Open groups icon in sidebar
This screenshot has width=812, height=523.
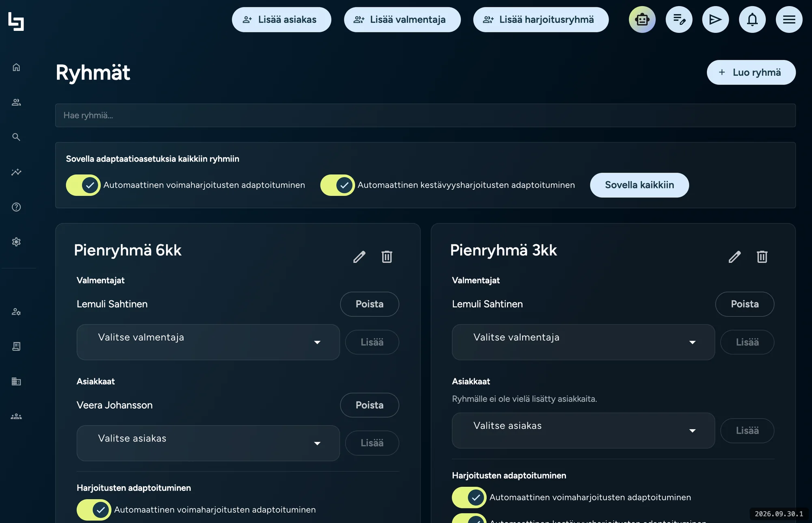(16, 417)
